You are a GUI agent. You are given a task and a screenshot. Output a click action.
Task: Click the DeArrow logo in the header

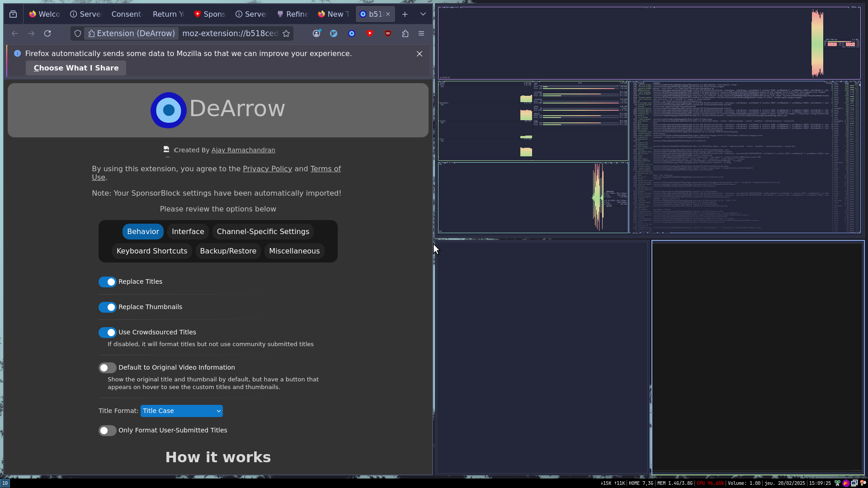click(169, 110)
